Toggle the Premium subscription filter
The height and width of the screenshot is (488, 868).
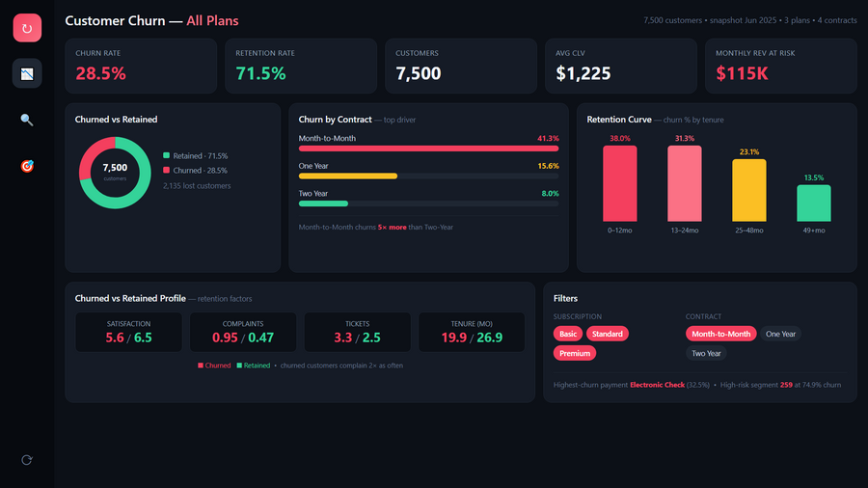click(x=575, y=353)
